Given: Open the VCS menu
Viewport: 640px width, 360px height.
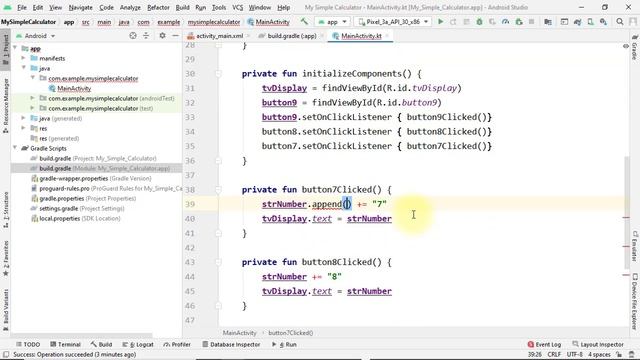Looking at the screenshot, I should point(237,7).
